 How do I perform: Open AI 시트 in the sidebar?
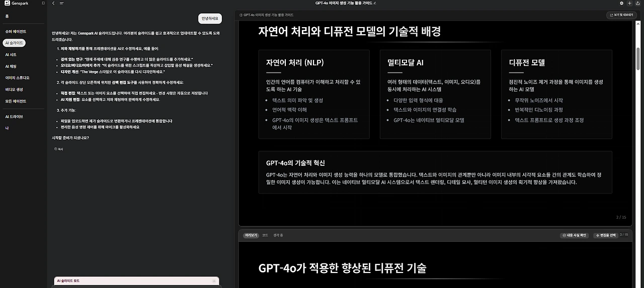pos(11,54)
